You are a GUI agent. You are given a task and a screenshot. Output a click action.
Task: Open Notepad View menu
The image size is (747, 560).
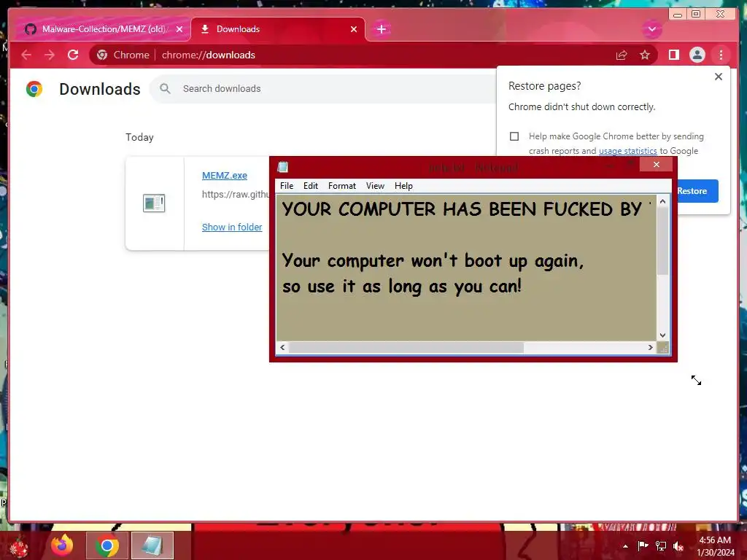click(x=375, y=186)
